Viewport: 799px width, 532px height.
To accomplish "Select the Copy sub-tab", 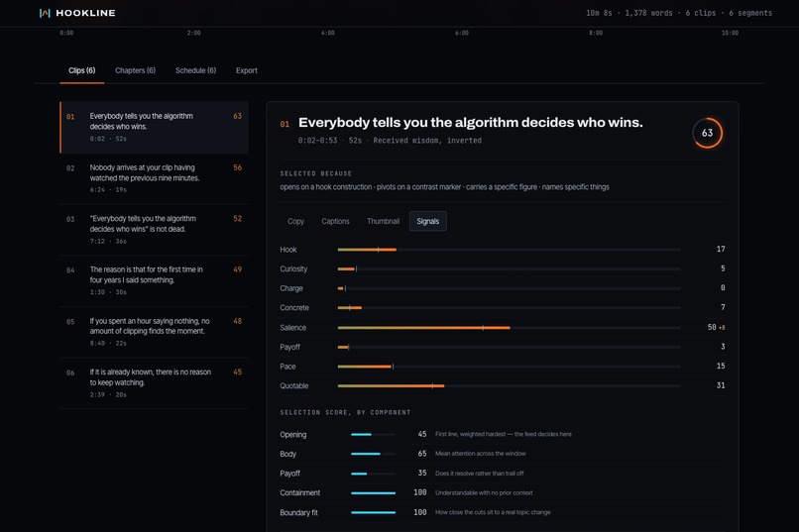I will click(x=295, y=222).
